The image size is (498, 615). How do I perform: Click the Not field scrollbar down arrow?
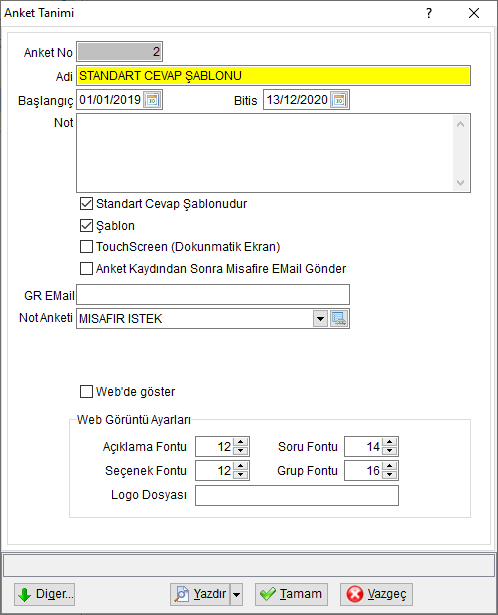[461, 183]
